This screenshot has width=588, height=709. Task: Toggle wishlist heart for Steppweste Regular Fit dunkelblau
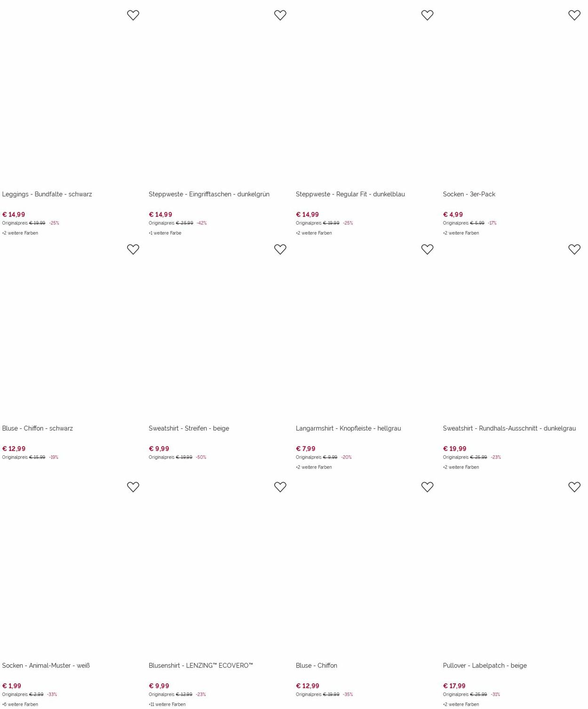tap(427, 15)
